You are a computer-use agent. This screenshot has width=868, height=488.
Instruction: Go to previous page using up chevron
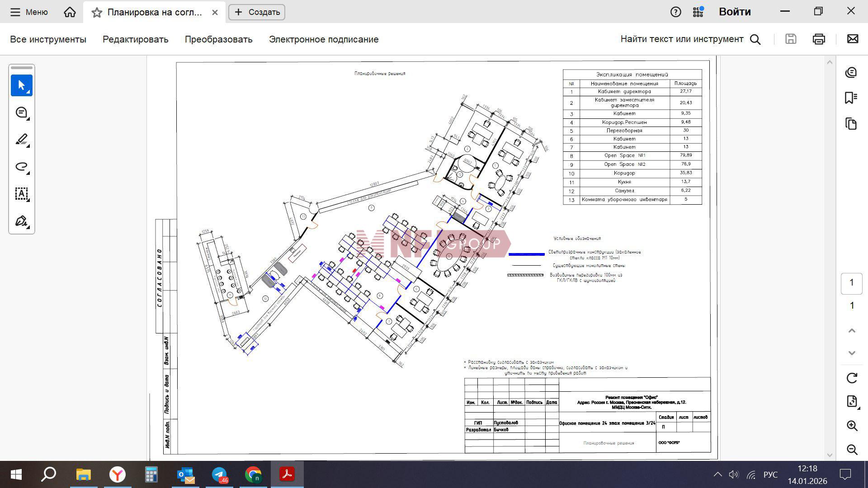click(x=852, y=331)
